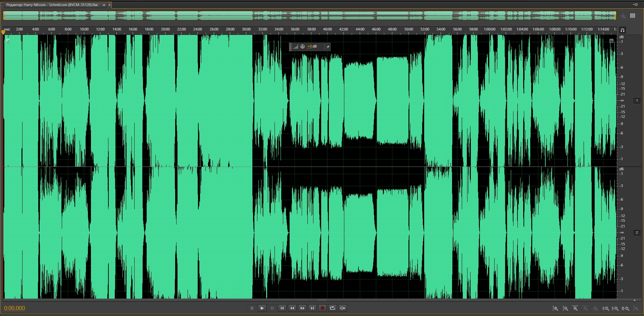Click the Zoom Out (Amplitude) icon
This screenshot has width=644, height=316.
tap(565, 308)
